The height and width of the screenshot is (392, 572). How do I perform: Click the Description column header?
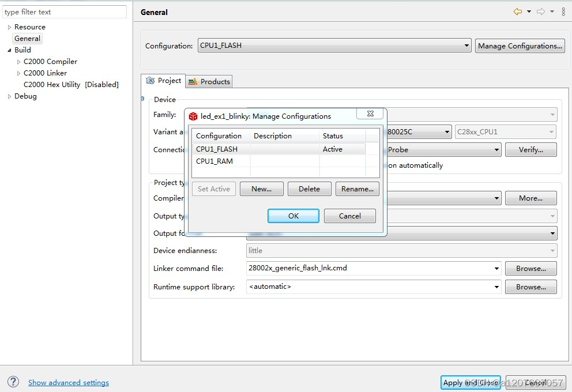284,136
